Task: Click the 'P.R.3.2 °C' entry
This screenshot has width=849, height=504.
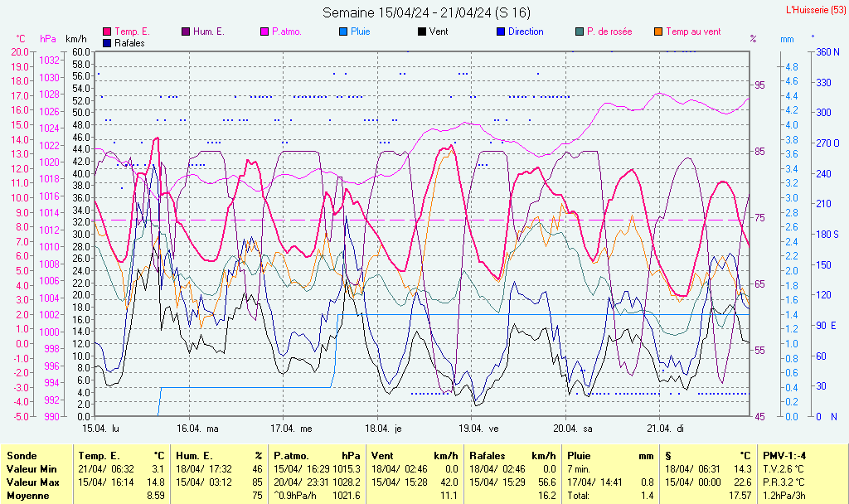Action: tap(784, 482)
